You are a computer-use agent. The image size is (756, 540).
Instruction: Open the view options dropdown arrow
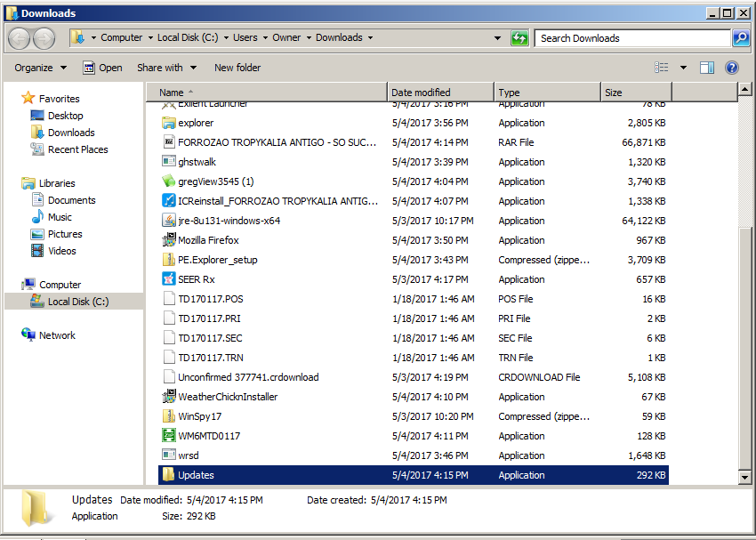tap(683, 68)
